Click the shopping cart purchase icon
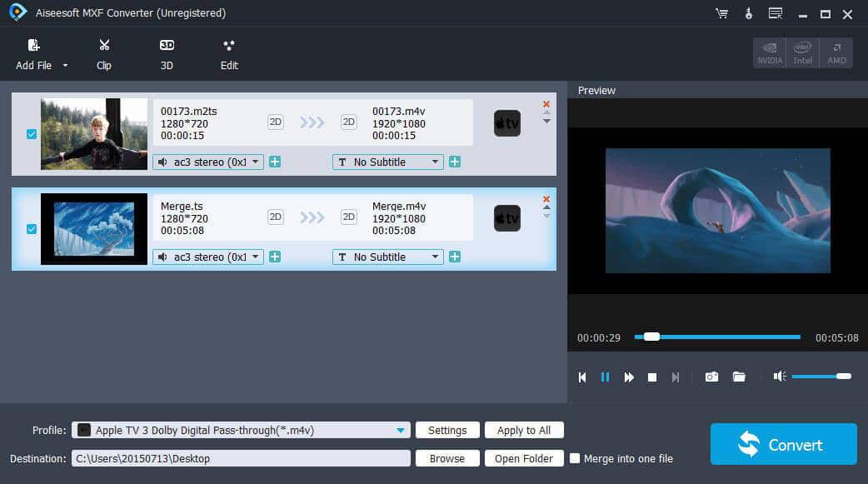This screenshot has width=868, height=484. [721, 12]
